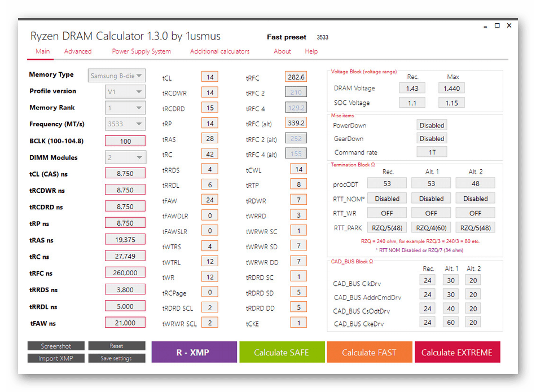Click the Calculate EXTREME button
This screenshot has width=536, height=392.
pos(456,352)
